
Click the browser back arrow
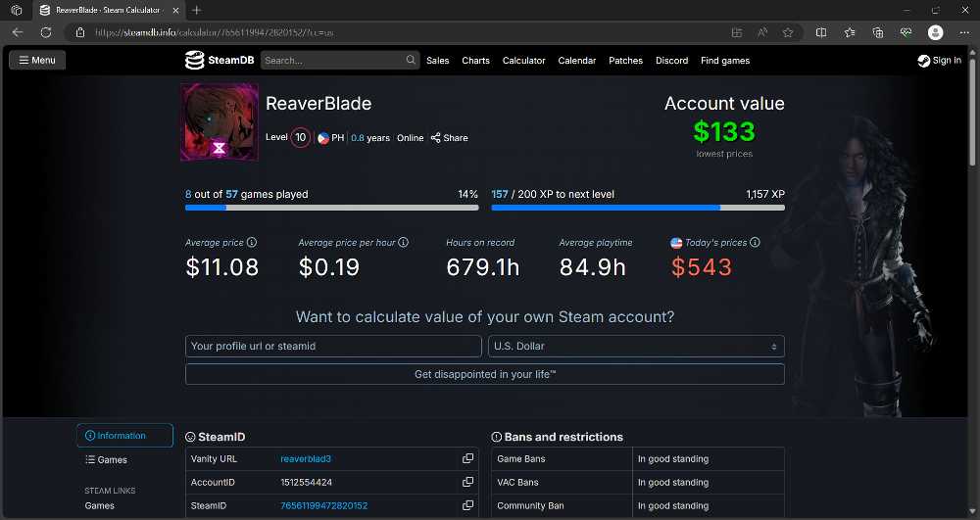pyautogui.click(x=18, y=32)
